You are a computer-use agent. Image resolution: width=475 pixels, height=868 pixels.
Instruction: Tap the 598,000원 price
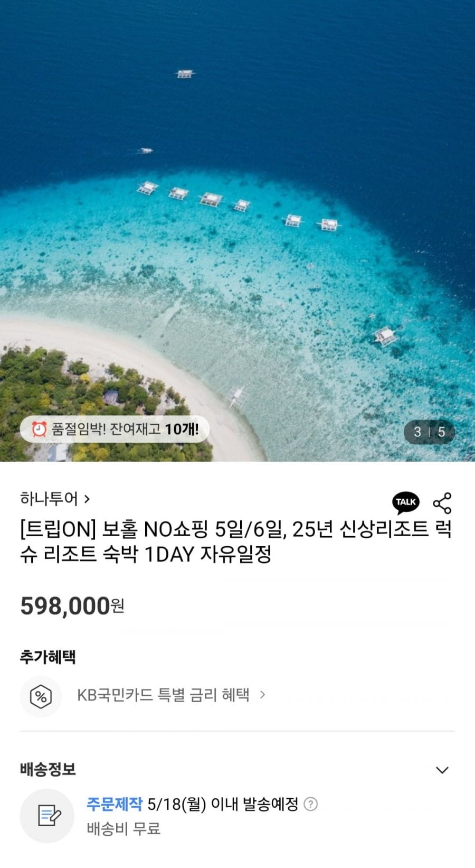pos(72,605)
